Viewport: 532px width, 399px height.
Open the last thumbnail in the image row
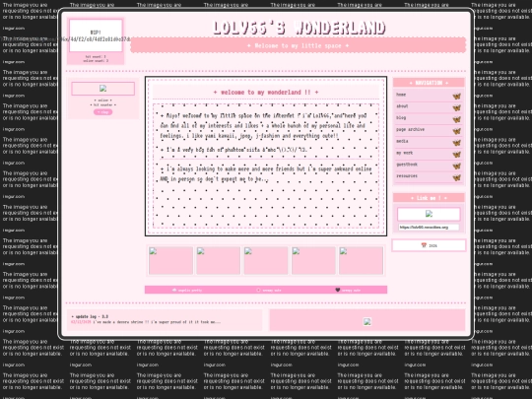point(361,260)
